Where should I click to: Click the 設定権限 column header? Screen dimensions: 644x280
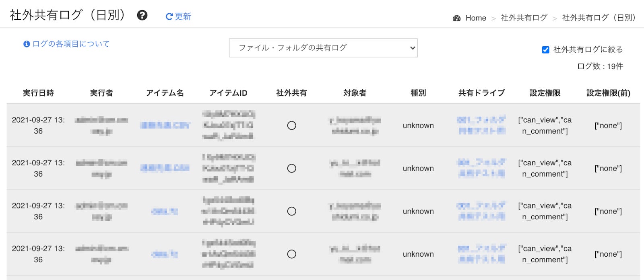(545, 93)
